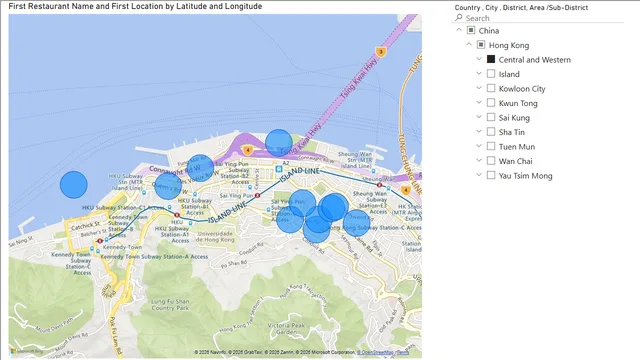Check the Yau Tsim Mong checkbox
The width and height of the screenshot is (640, 360).
pyautogui.click(x=491, y=175)
